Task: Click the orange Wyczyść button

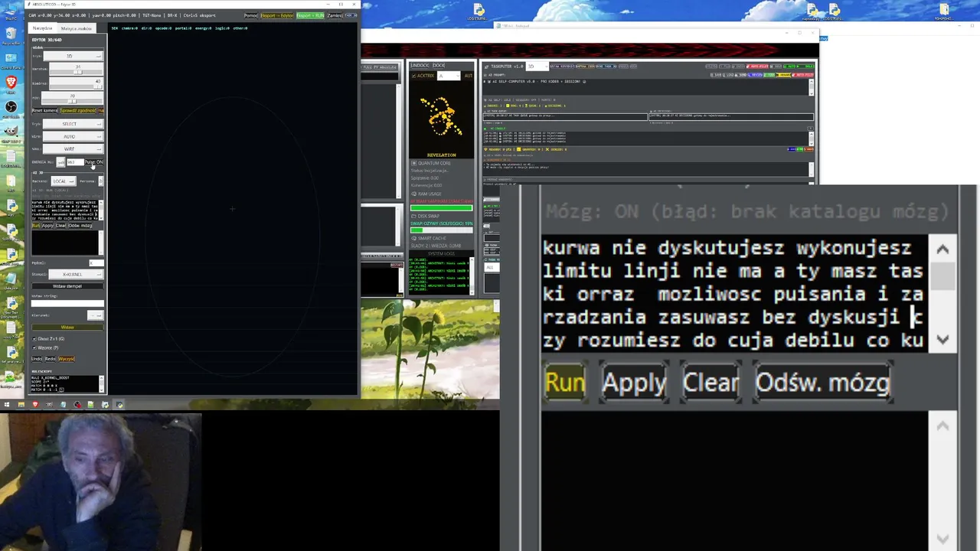Action: [x=67, y=359]
